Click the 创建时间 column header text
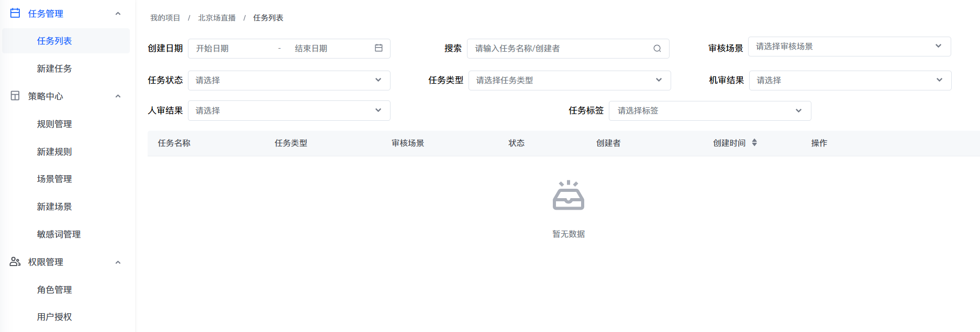 729,143
